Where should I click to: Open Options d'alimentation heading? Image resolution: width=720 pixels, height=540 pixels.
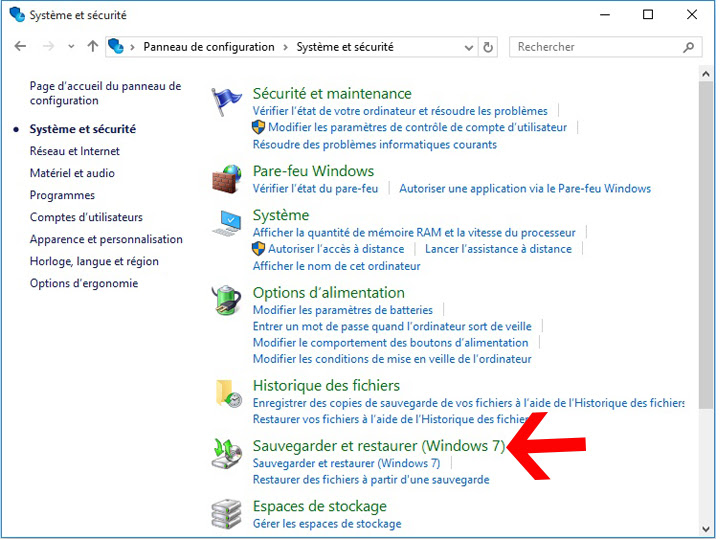pyautogui.click(x=329, y=293)
